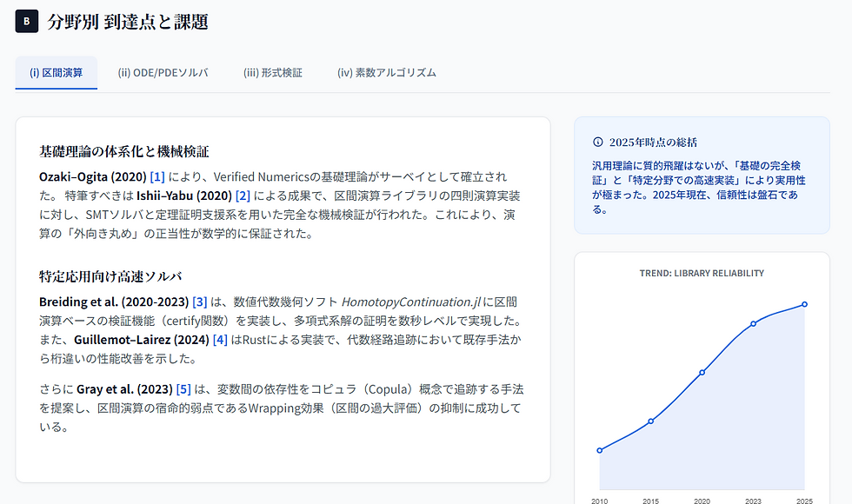Switch to the (ii) ODE/PDEソルバ tab
This screenshot has height=504, width=852.
163,73
